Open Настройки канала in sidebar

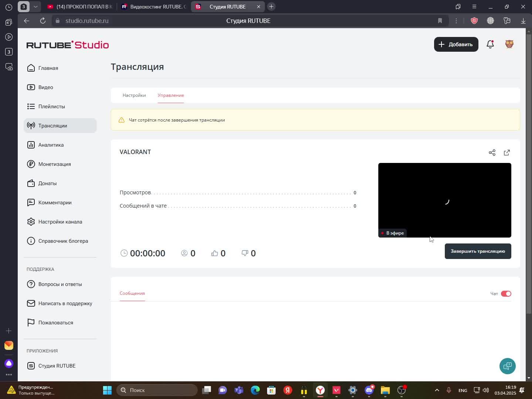click(60, 222)
